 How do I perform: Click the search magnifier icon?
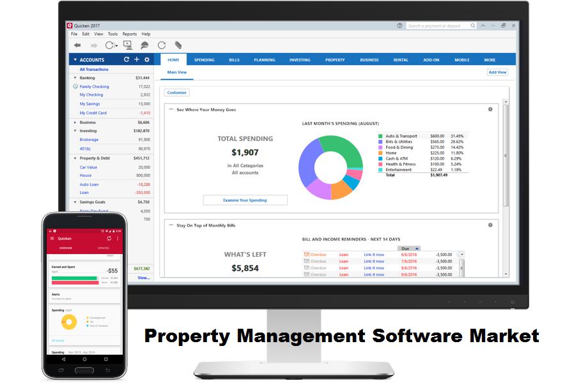point(473,26)
